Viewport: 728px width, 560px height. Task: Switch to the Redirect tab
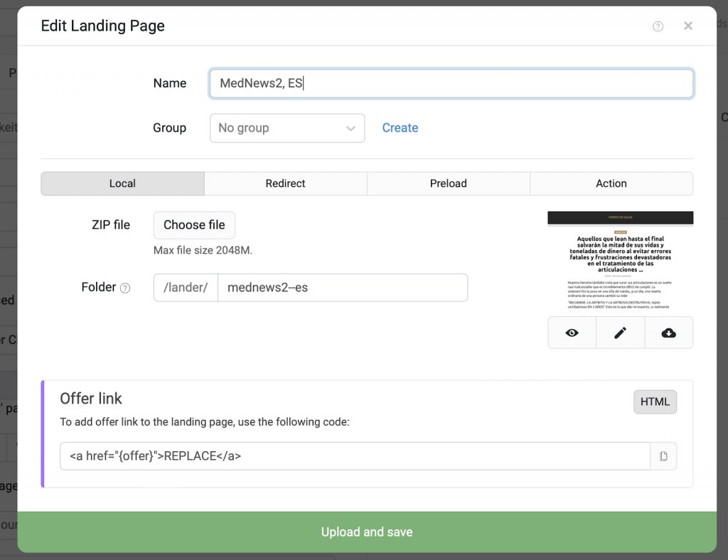[x=285, y=183]
